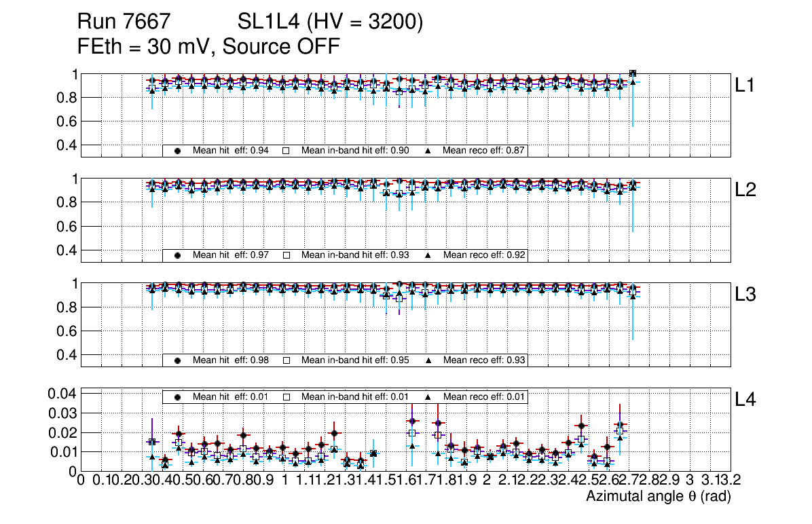The height and width of the screenshot is (524, 812).
Task: Select 'Mean hit eff: 0.98' in L3 legend
Action: (231, 360)
